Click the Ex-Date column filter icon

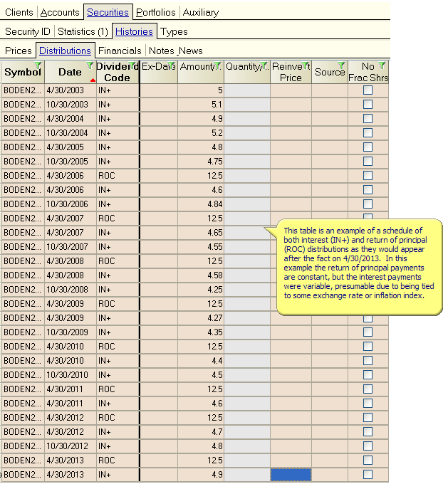pyautogui.click(x=172, y=65)
